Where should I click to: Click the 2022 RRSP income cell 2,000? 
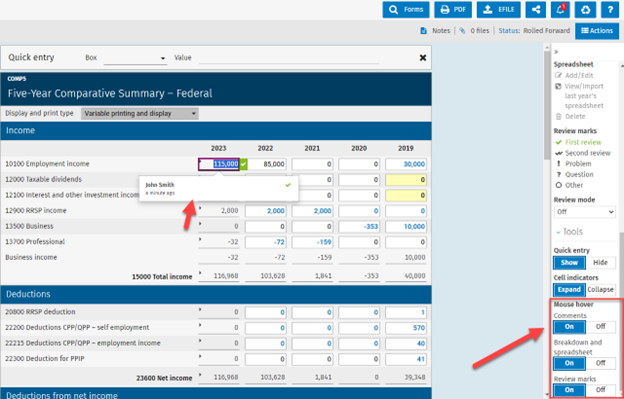(265, 211)
